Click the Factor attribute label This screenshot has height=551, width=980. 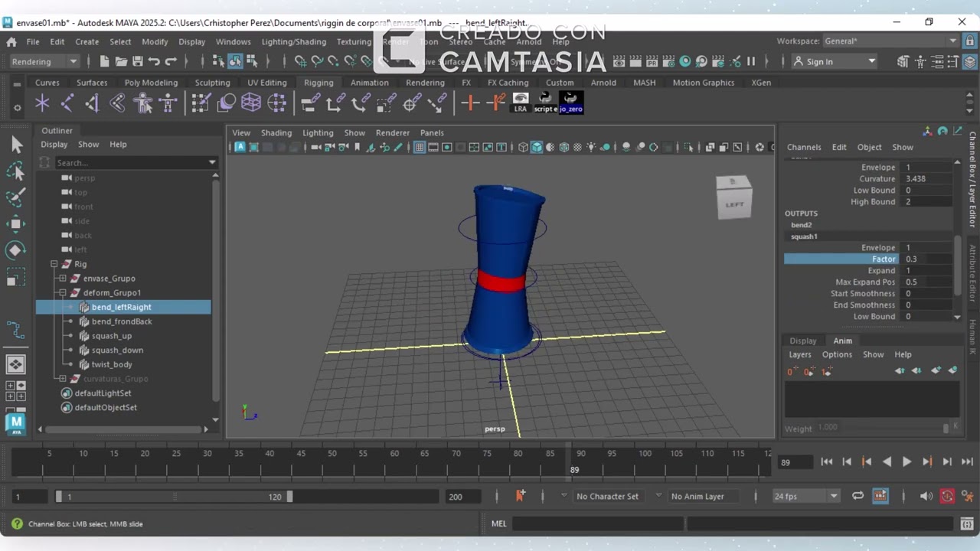pos(884,259)
